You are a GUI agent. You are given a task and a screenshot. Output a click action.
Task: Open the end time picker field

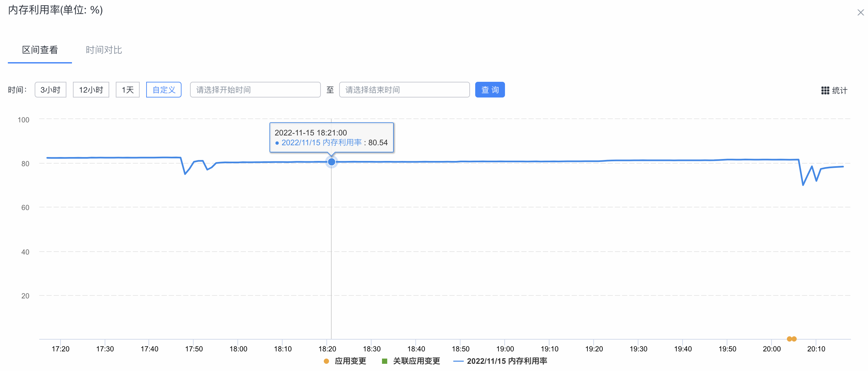coord(404,90)
